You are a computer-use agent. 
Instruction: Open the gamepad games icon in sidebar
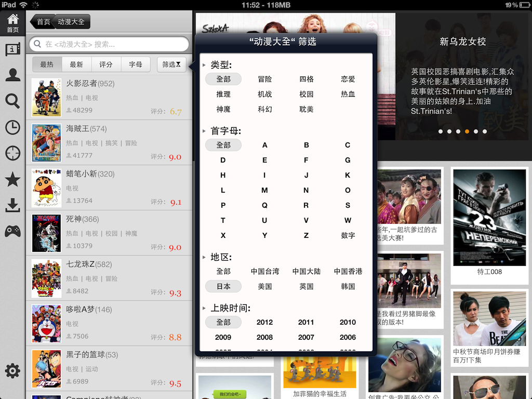click(12, 231)
